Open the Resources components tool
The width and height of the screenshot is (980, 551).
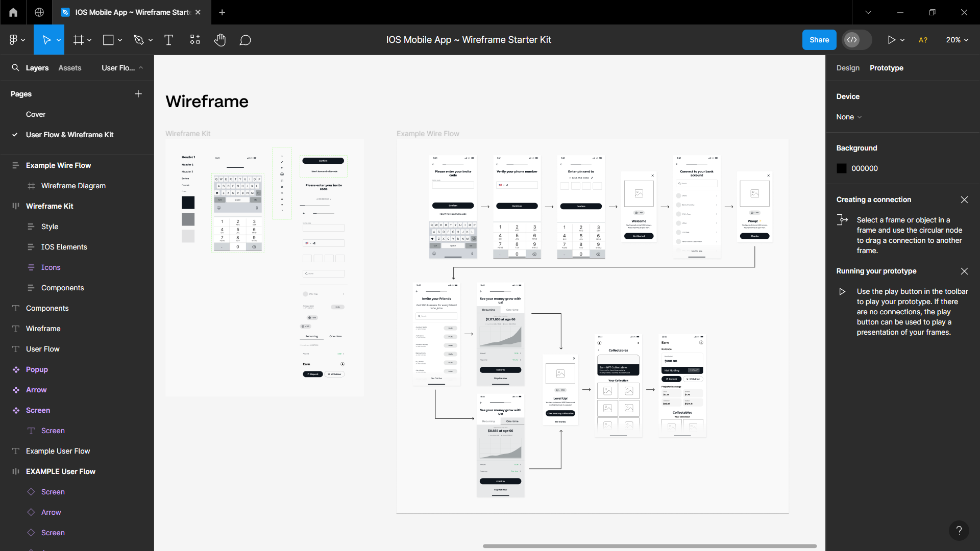click(x=195, y=40)
